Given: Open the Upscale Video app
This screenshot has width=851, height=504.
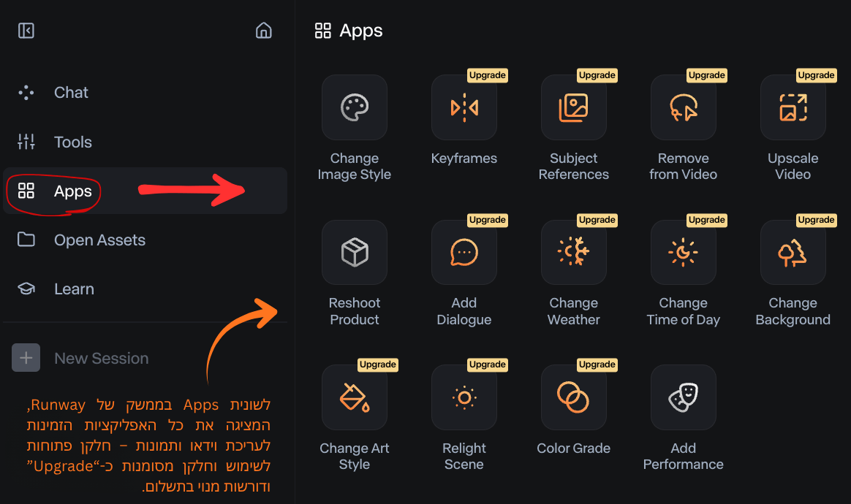Looking at the screenshot, I should (x=793, y=107).
